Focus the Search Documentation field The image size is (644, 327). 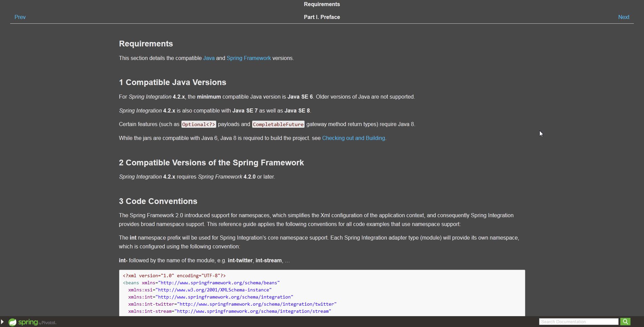578,322
